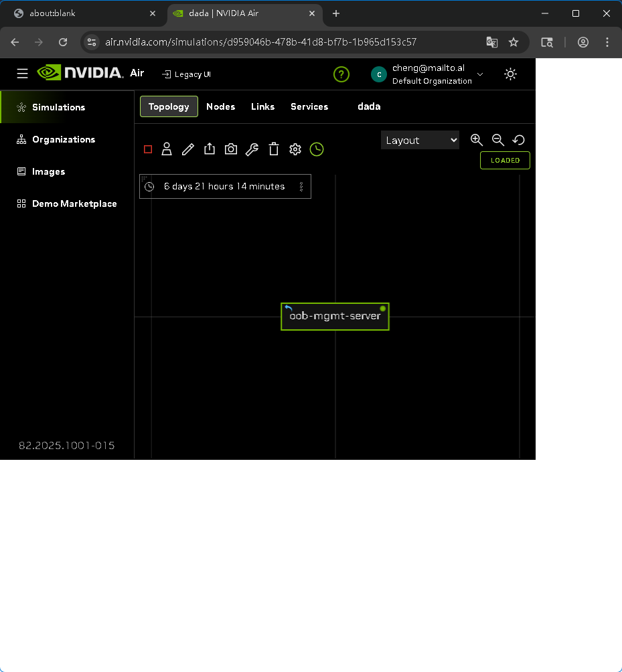Switch to the Nodes tab
Screen dimensions: 622x672
pyautogui.click(x=220, y=106)
